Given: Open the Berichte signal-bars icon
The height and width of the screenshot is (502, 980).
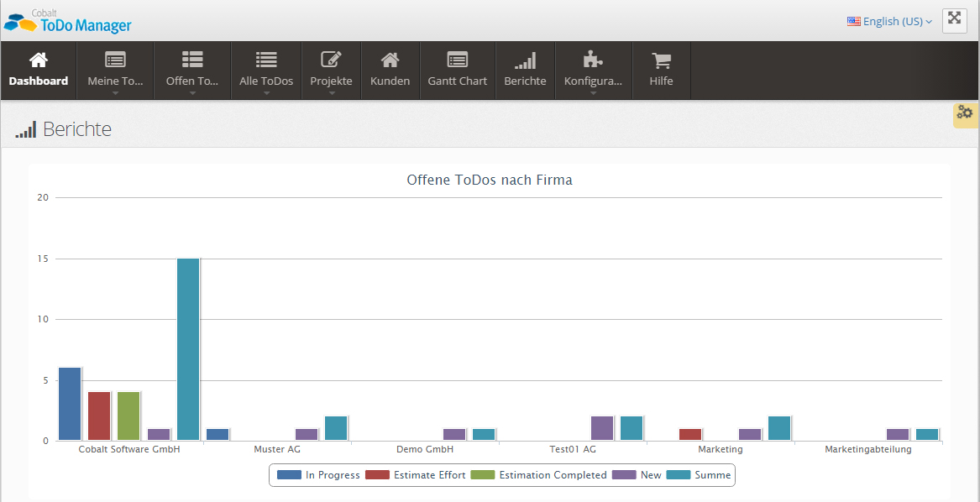Looking at the screenshot, I should pos(525,60).
